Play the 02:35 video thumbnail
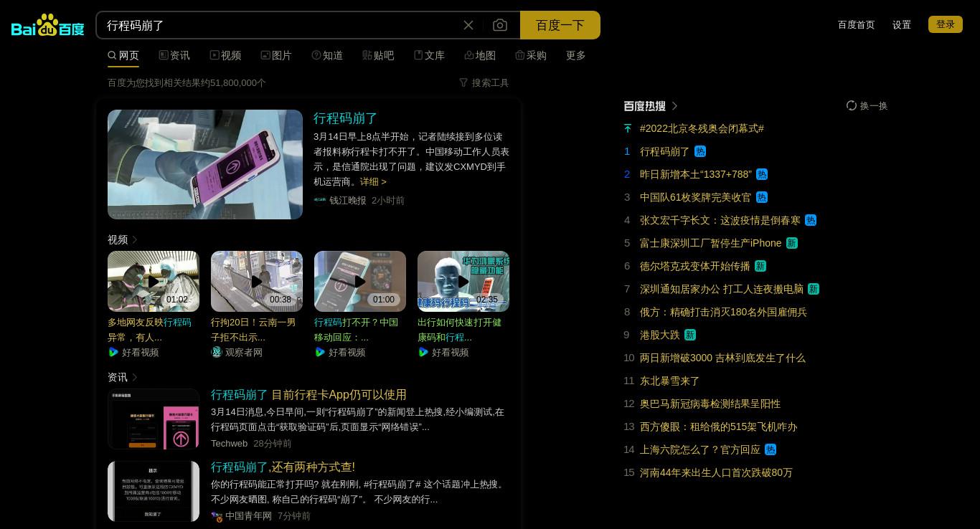This screenshot has width=980, height=529. tap(463, 281)
